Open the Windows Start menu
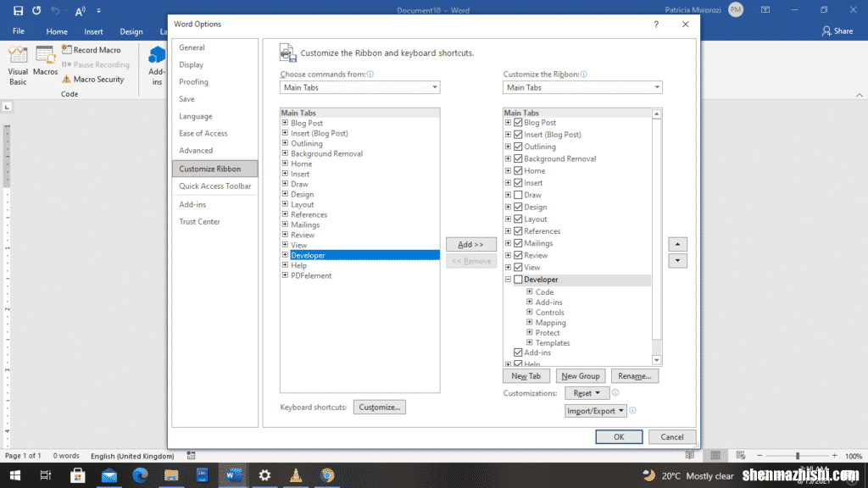The image size is (868, 488). [x=15, y=475]
